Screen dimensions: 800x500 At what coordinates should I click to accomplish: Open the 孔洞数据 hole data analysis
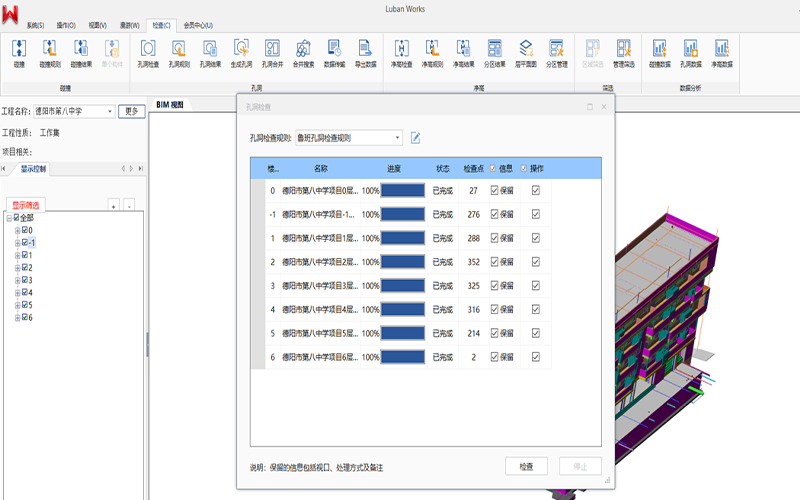691,54
